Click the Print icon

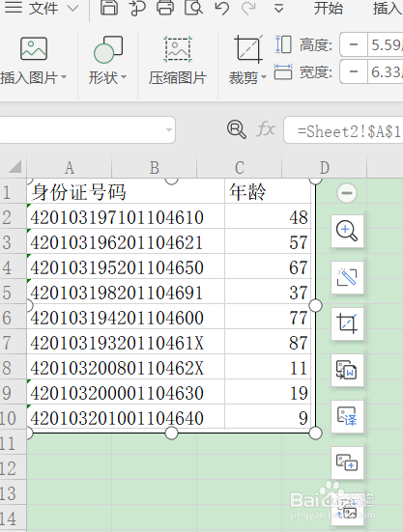pyautogui.click(x=165, y=7)
